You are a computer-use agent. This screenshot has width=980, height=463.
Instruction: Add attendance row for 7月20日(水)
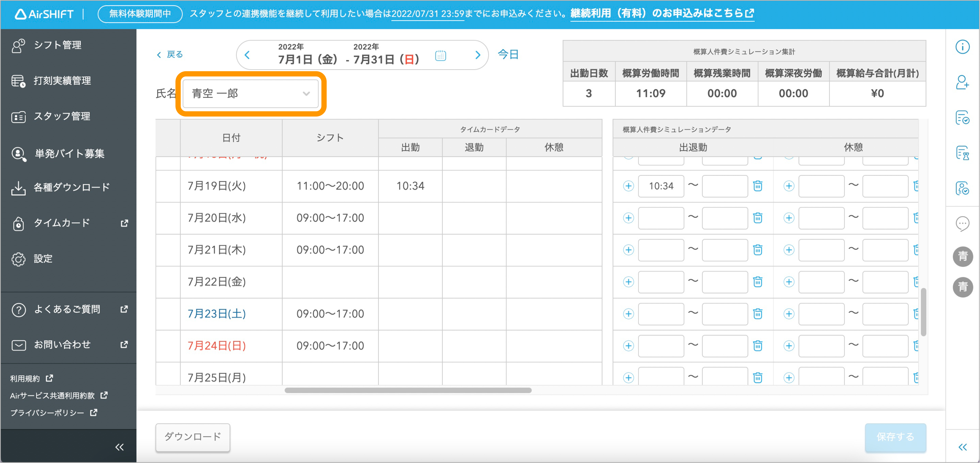click(628, 218)
